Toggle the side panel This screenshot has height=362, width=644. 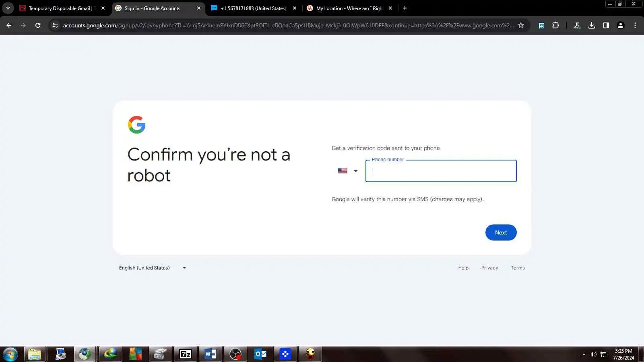pos(606,25)
